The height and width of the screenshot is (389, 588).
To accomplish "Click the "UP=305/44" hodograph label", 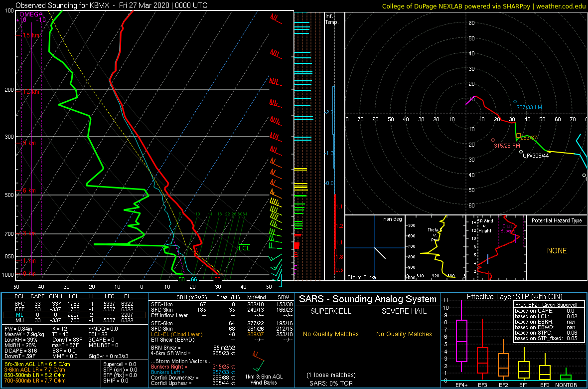I will (536, 156).
